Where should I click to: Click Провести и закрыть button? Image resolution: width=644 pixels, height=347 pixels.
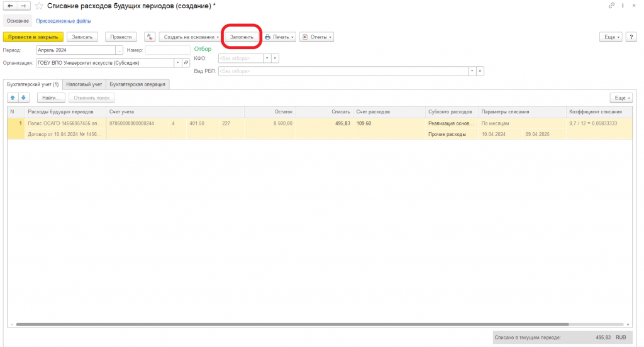[33, 37]
